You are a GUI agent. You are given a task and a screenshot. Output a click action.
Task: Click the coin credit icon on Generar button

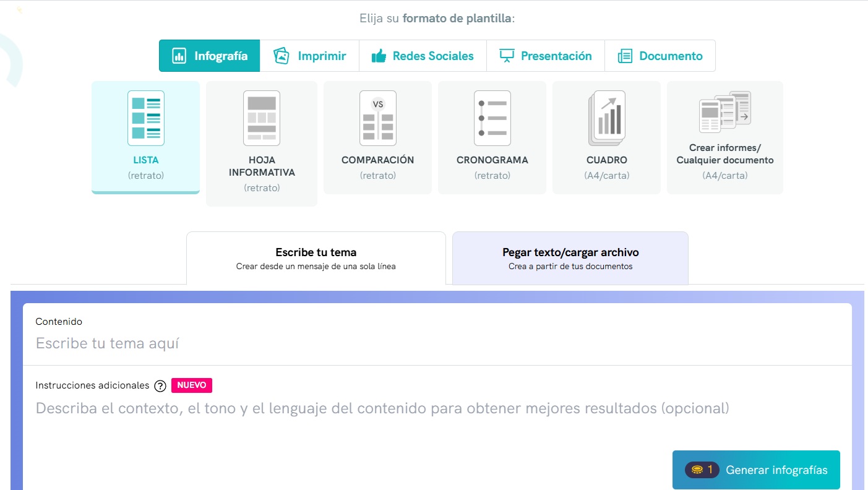click(697, 470)
